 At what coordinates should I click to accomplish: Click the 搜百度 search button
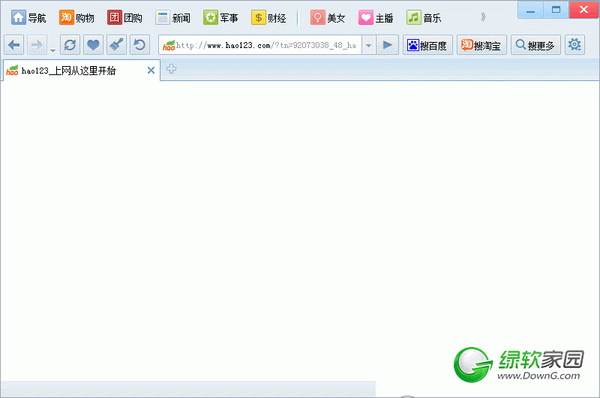[427, 45]
